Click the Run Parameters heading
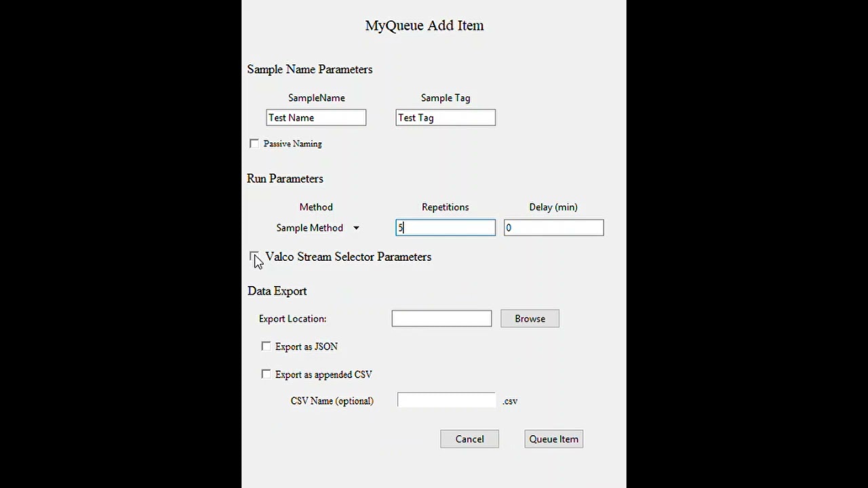 (x=285, y=179)
